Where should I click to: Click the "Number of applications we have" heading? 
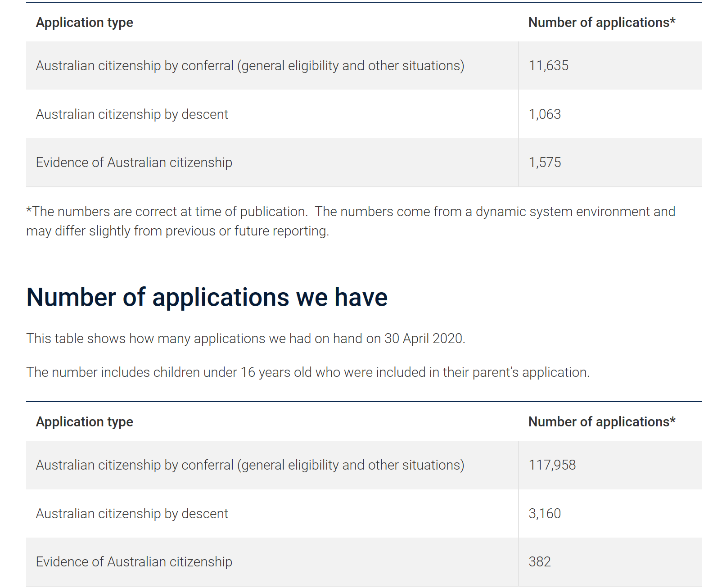207,297
